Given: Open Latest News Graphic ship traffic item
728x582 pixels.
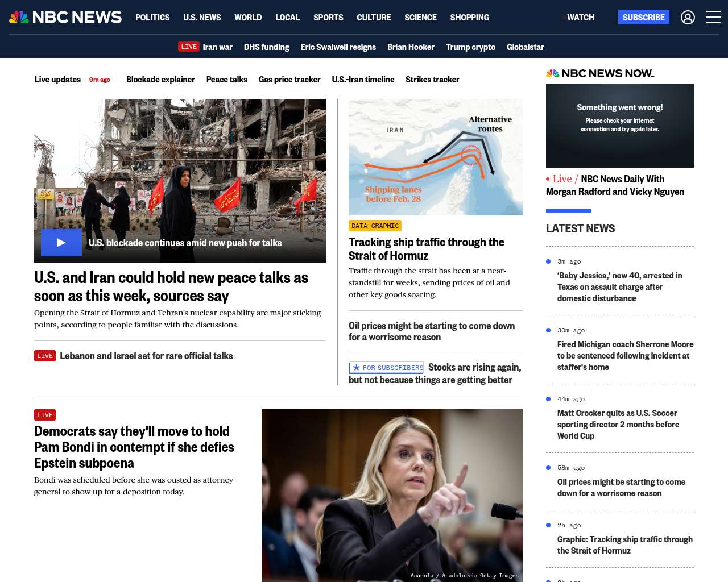Looking at the screenshot, I should 625,545.
